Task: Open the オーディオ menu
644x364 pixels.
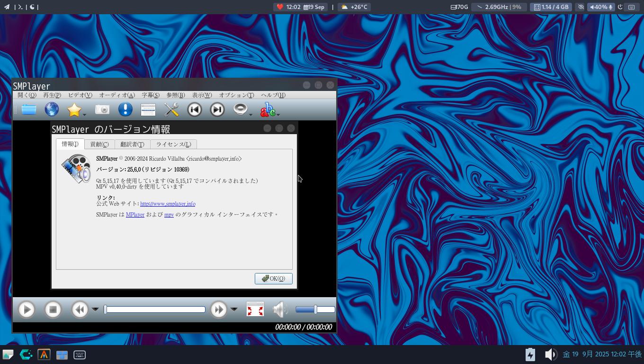Action: [x=117, y=95]
